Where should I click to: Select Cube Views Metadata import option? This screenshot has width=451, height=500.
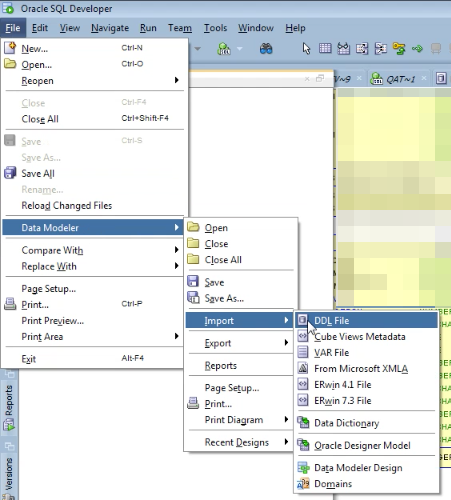[366, 336]
